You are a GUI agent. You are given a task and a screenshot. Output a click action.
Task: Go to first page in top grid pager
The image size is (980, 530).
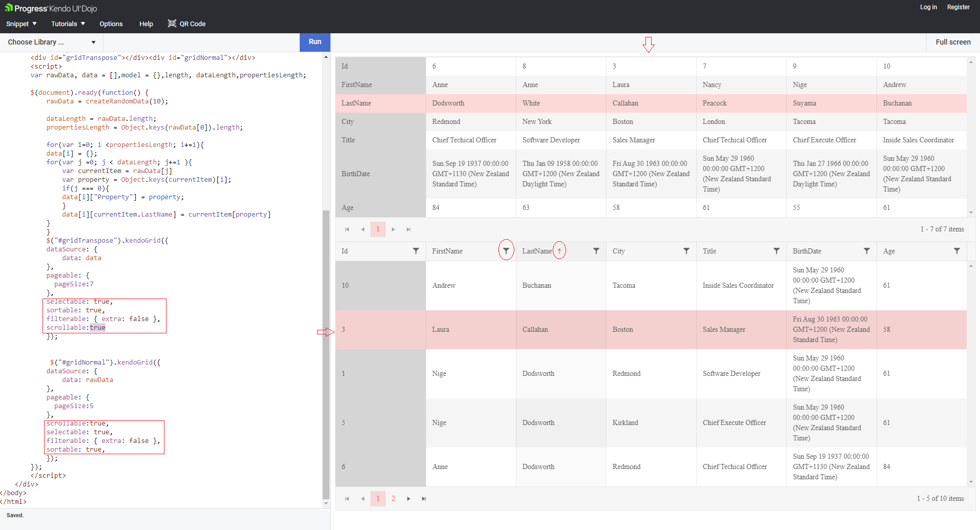click(347, 229)
